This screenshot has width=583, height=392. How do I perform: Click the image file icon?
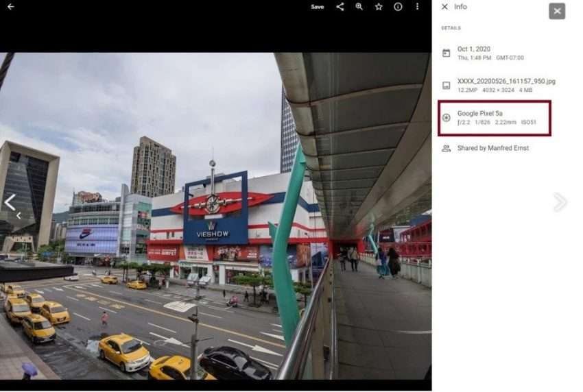click(447, 86)
